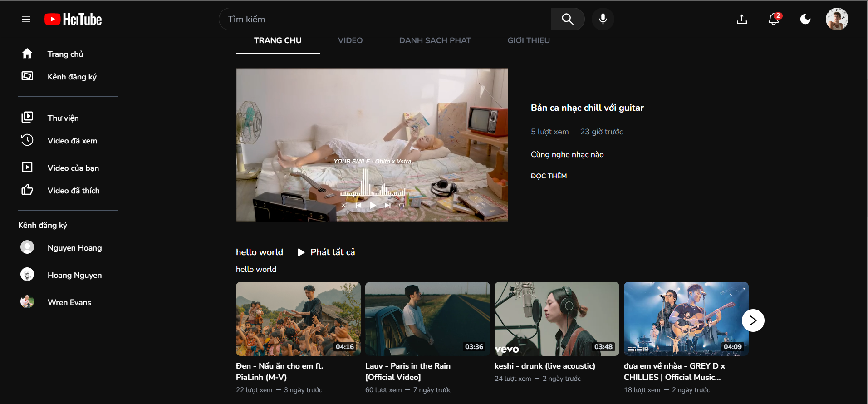Click Hoang Nguyen channel avatar
Screen dimensions: 868x404
coord(27,275)
